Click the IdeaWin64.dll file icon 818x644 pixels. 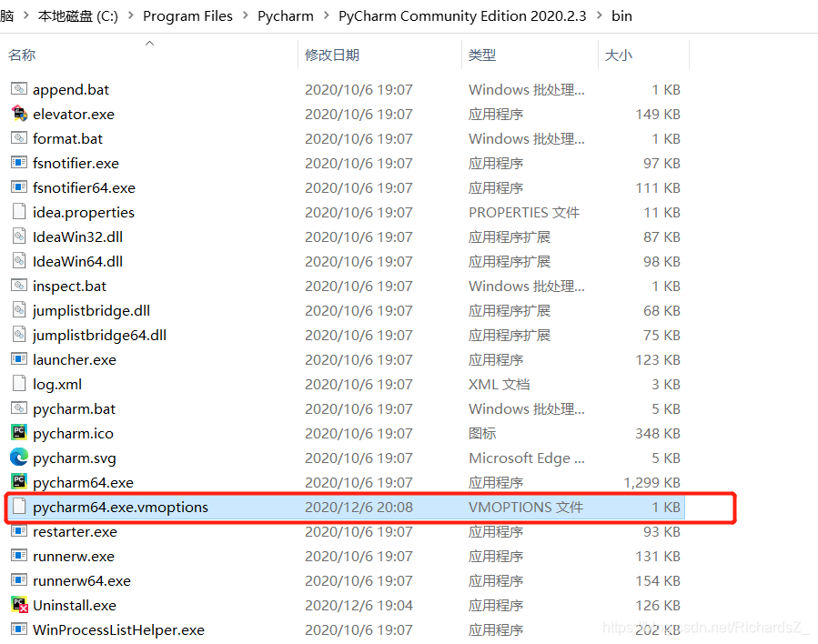pyautogui.click(x=19, y=260)
